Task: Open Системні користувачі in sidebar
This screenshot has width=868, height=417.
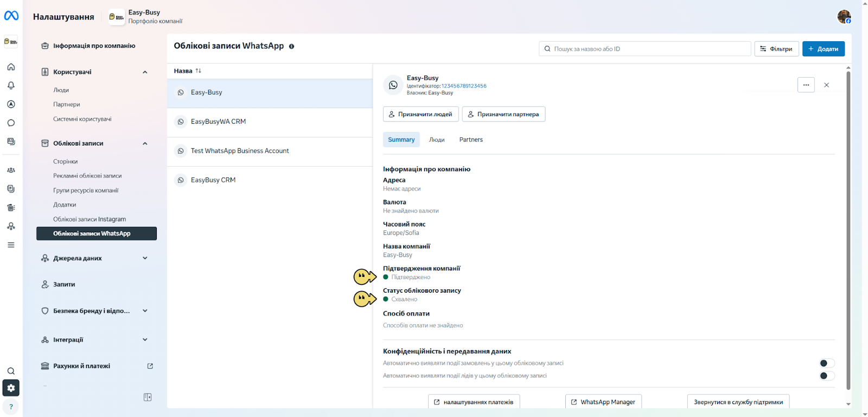Action: 82,119
